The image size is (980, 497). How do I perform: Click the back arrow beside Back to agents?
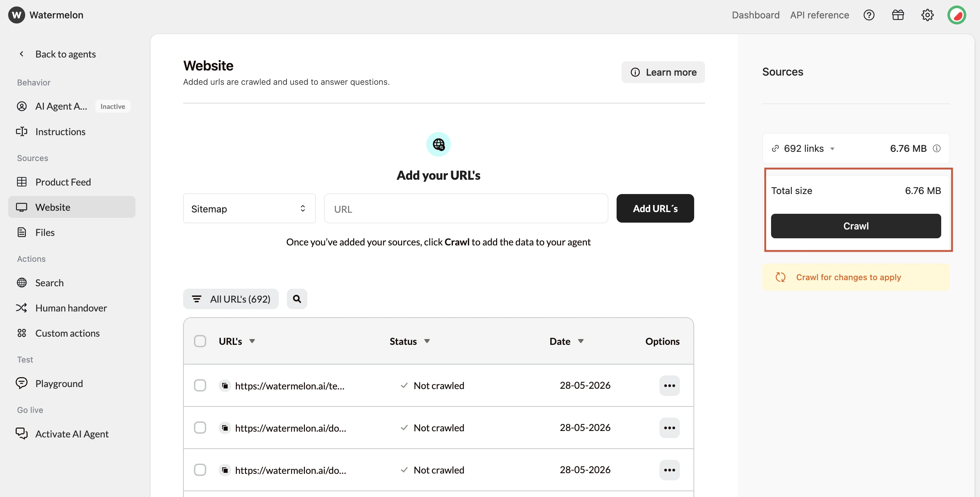tap(22, 54)
